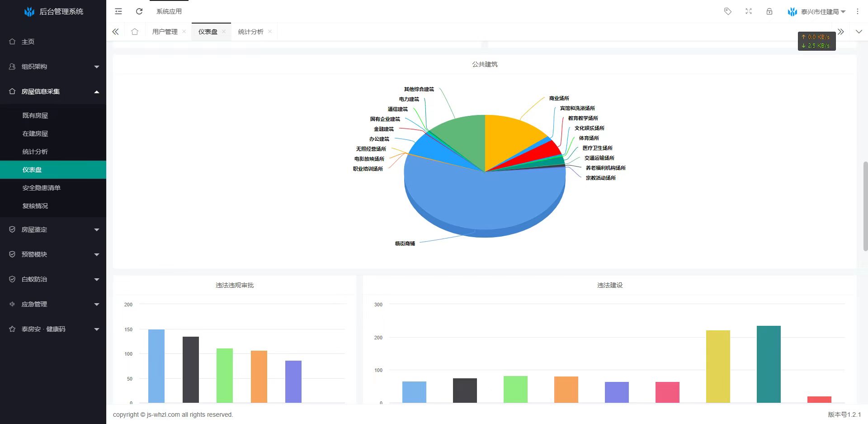The height and width of the screenshot is (424, 868).
Task: Select 既有房屋 in the sidebar
Action: pyautogui.click(x=35, y=115)
